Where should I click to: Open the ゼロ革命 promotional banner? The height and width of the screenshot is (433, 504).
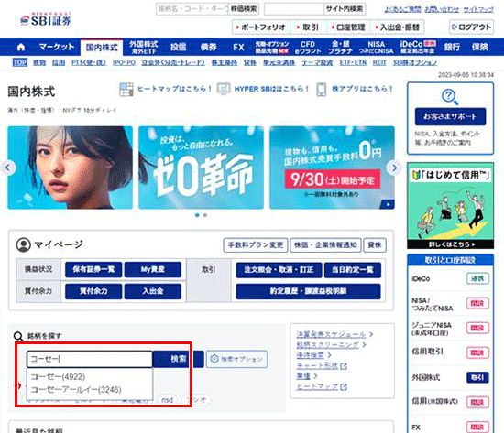[201, 168]
